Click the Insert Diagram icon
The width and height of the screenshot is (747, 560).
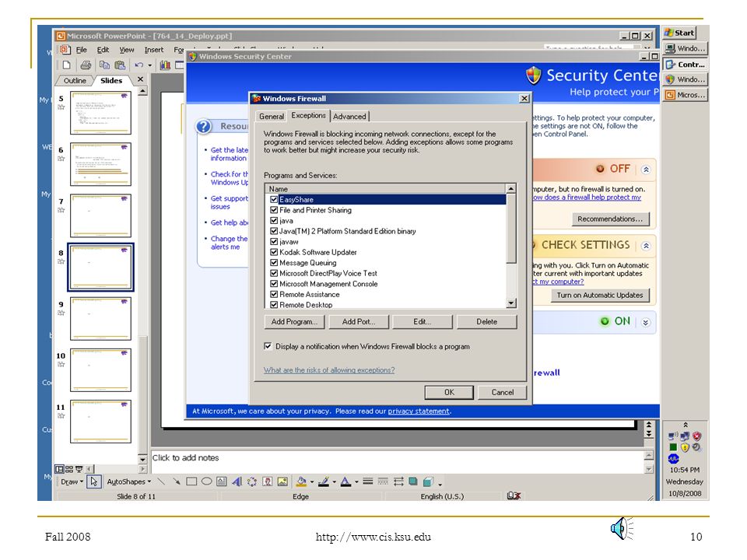tap(252, 481)
